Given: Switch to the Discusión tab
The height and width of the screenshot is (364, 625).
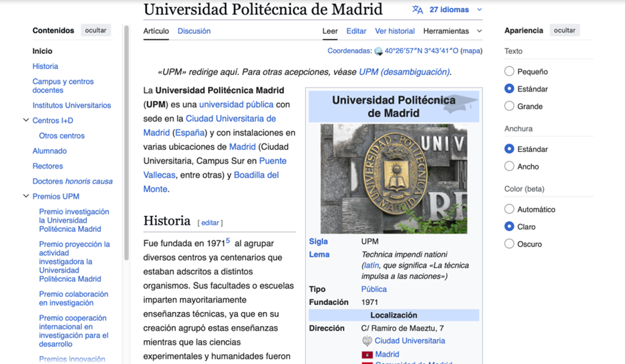Looking at the screenshot, I should coord(194,31).
